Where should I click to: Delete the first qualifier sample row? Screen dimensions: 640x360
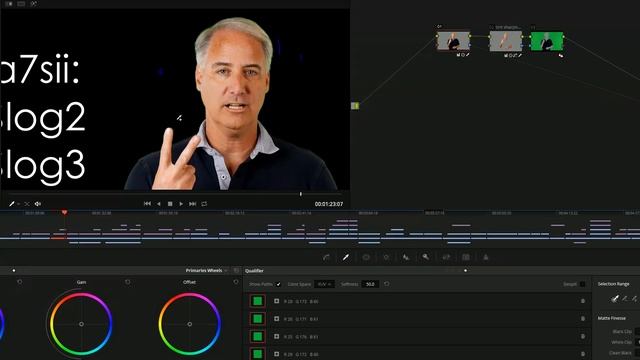coord(583,301)
